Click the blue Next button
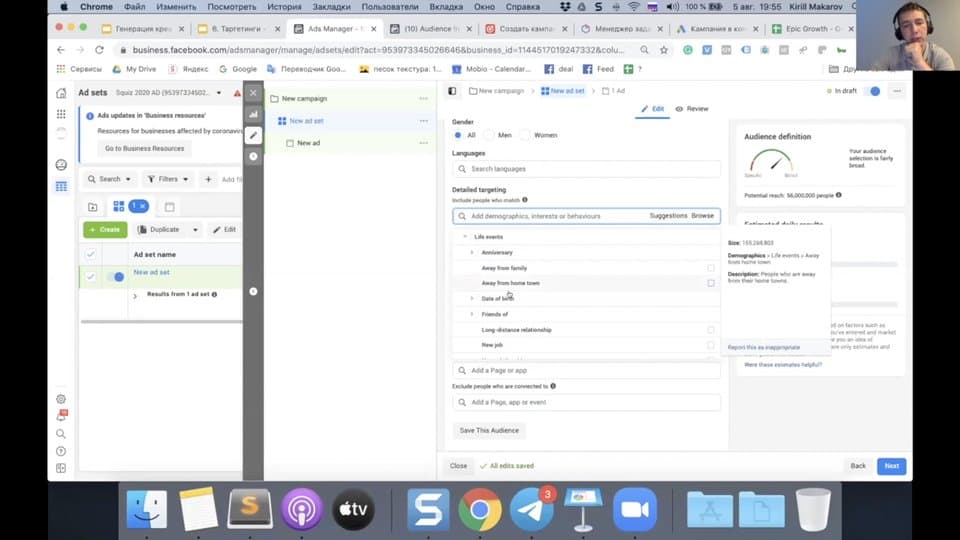The height and width of the screenshot is (540, 960). pyautogui.click(x=891, y=466)
